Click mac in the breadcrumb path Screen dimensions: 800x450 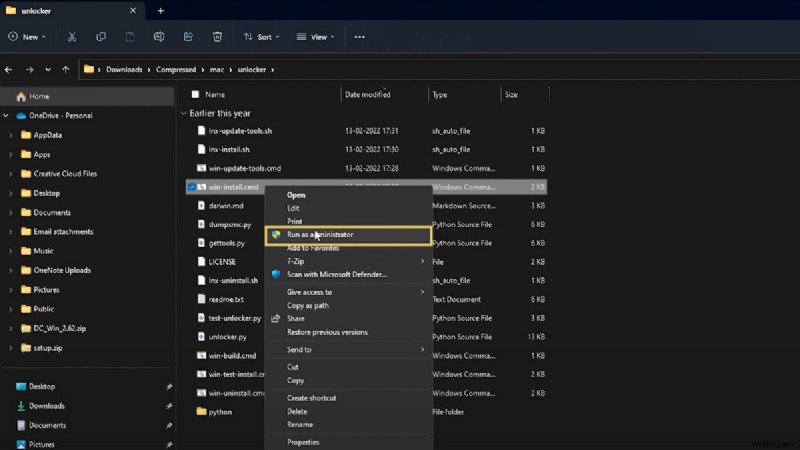tap(217, 69)
